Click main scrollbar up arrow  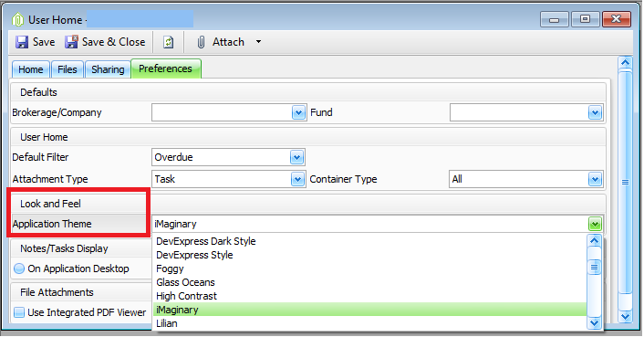pyautogui.click(x=625, y=62)
